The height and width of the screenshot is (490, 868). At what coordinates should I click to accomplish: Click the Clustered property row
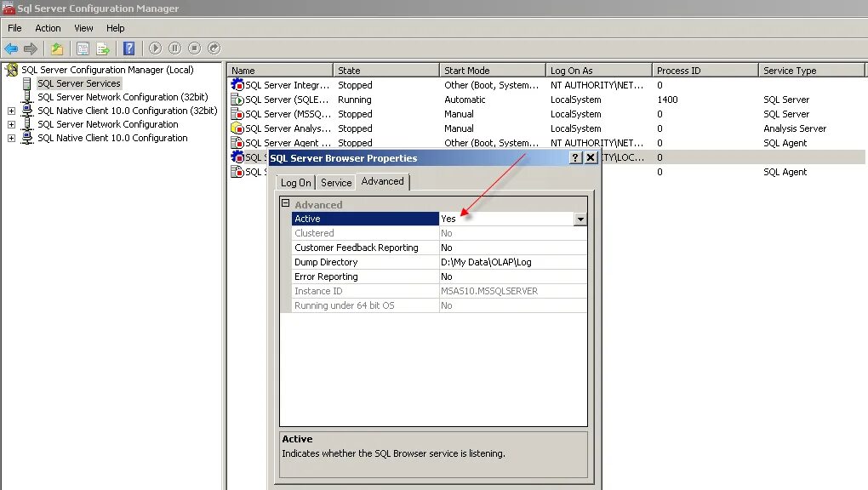439,233
